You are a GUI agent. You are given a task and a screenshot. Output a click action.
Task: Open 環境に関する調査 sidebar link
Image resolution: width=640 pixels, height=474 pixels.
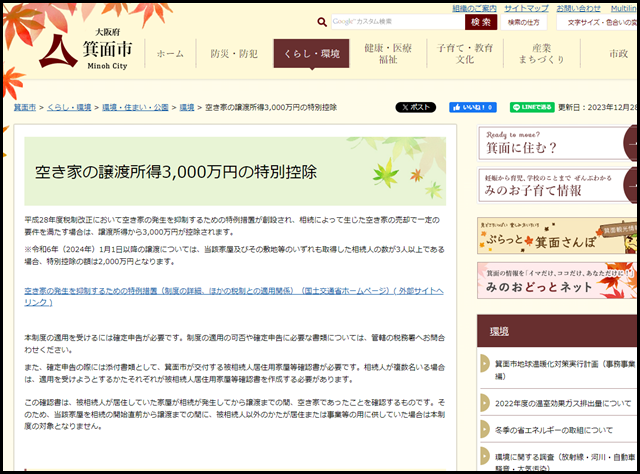[x=565, y=462]
